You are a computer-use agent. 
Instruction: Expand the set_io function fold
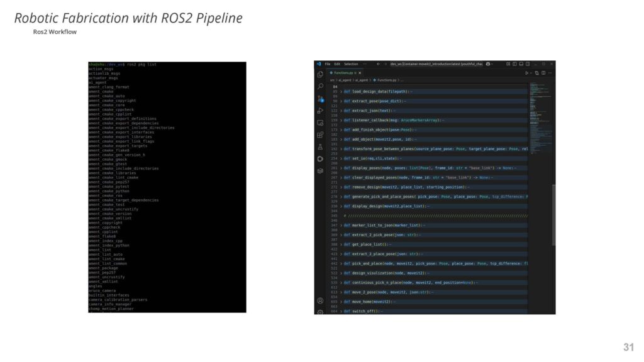point(341,158)
